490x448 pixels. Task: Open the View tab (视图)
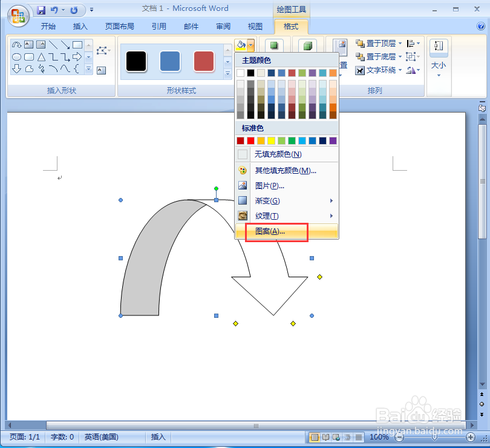(255, 27)
